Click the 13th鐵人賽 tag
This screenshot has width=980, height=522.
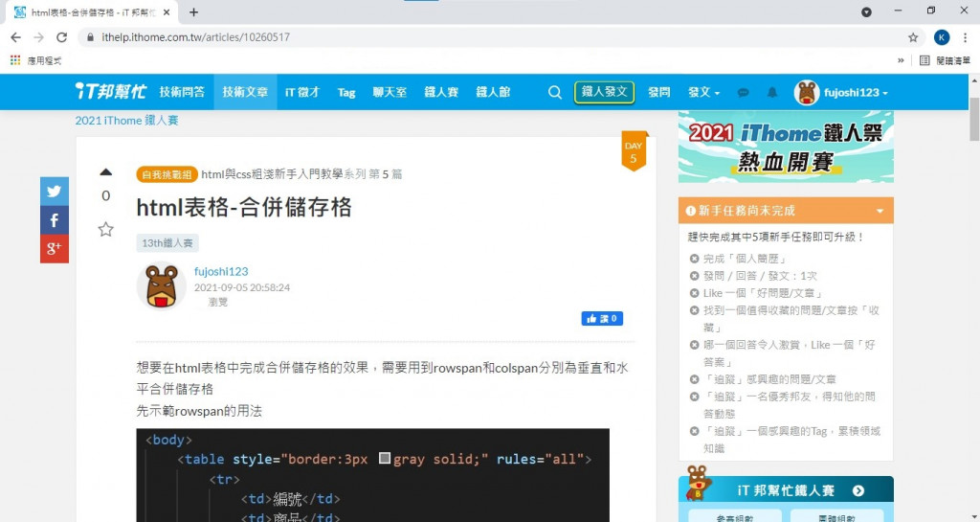point(167,242)
